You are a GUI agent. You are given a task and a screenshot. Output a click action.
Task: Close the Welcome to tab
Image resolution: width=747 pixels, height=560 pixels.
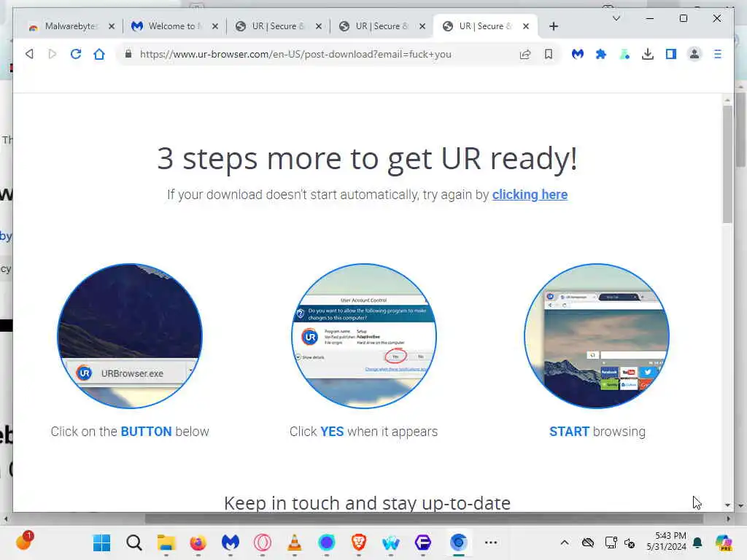[215, 26]
